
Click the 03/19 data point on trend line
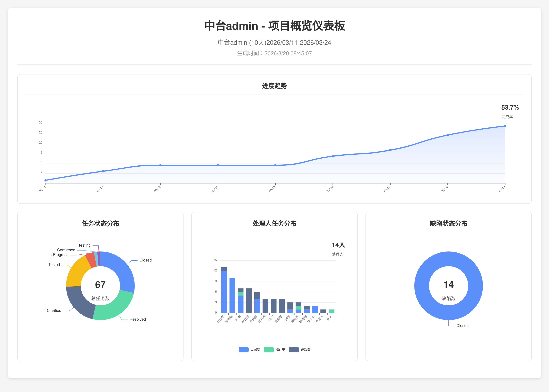[x=505, y=126]
